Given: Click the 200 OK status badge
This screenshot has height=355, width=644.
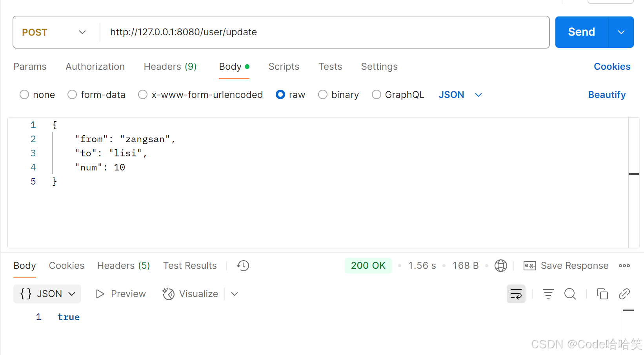Looking at the screenshot, I should coord(368,266).
